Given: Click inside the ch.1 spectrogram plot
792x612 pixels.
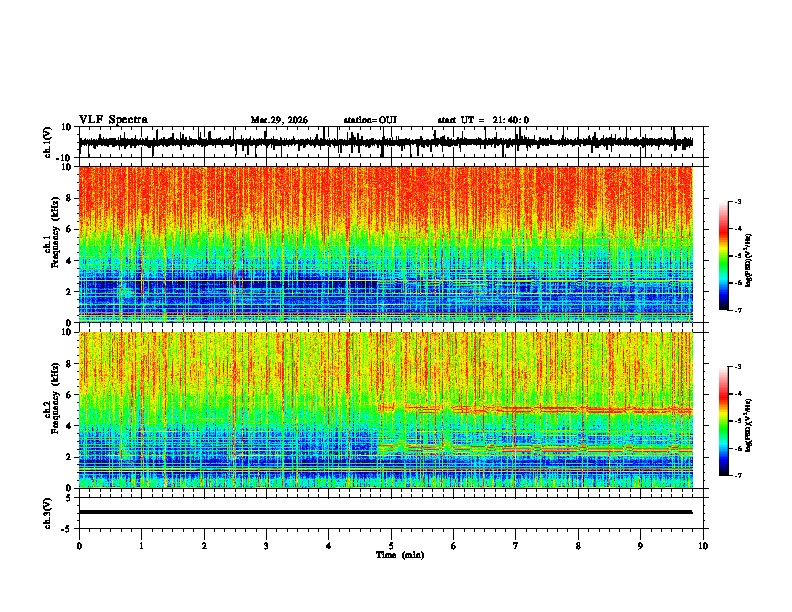Looking at the screenshot, I should tap(385, 244).
